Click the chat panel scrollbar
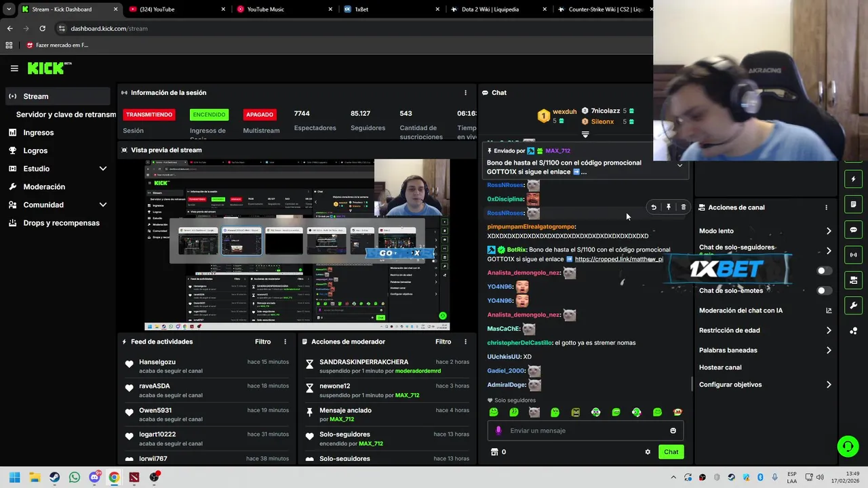Screen dimensions: 868x488 pos(692,384)
